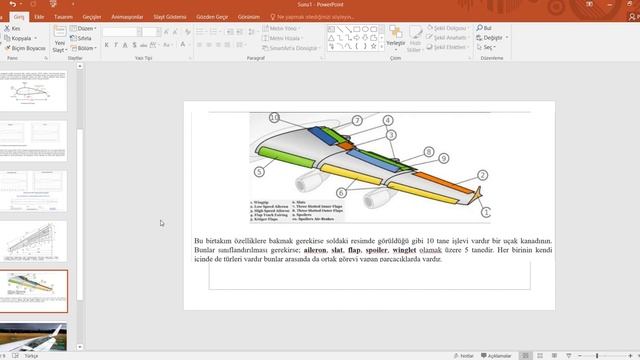Toggle center text alignment
The height and width of the screenshot is (360, 640).
(x=209, y=45)
